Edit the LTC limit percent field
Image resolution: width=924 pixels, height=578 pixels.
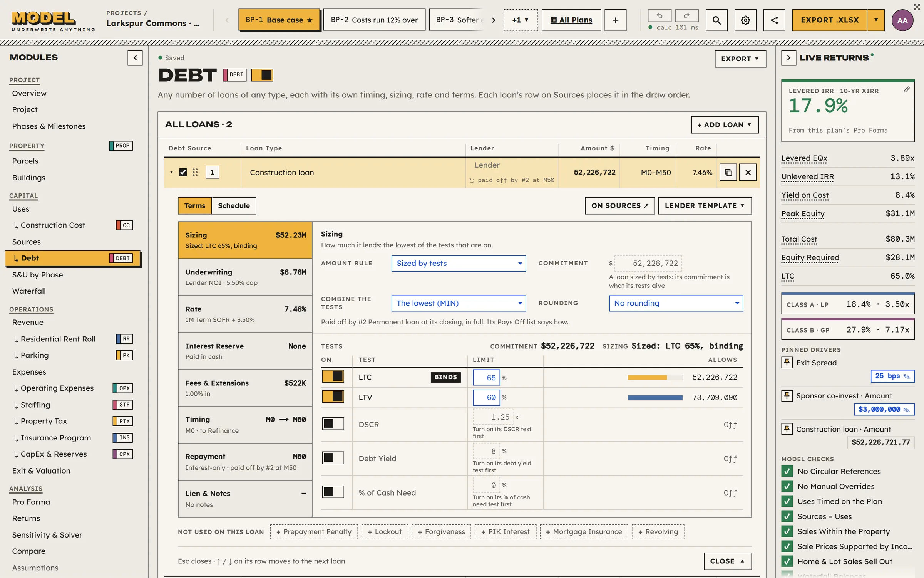tap(486, 378)
